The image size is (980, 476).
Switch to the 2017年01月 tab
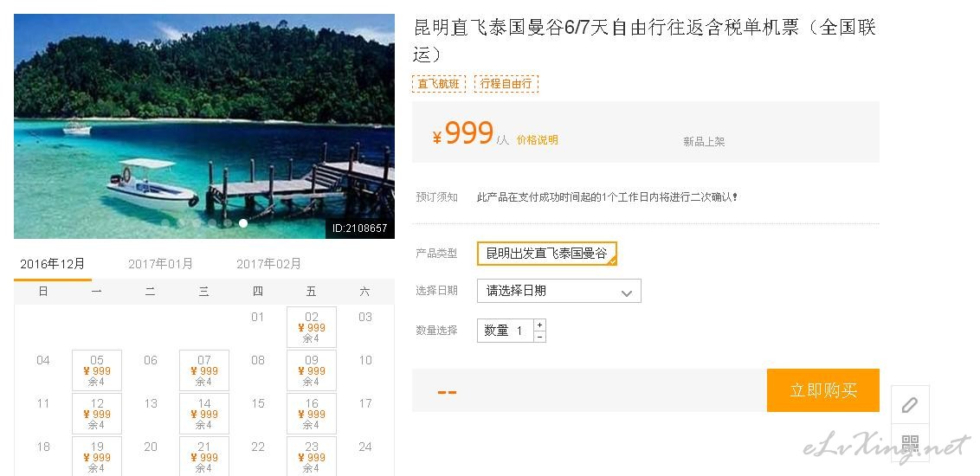(x=161, y=264)
